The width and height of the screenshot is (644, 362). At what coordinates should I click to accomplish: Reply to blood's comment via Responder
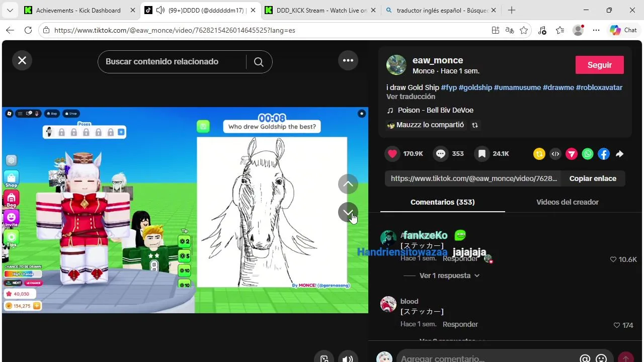click(x=460, y=324)
